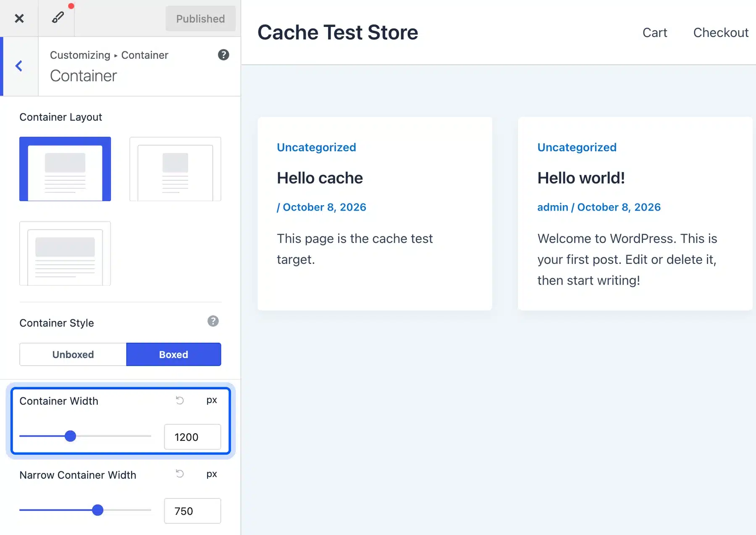Click the Customizing Container breadcrumb text
Image resolution: width=756 pixels, height=535 pixels.
click(x=109, y=55)
